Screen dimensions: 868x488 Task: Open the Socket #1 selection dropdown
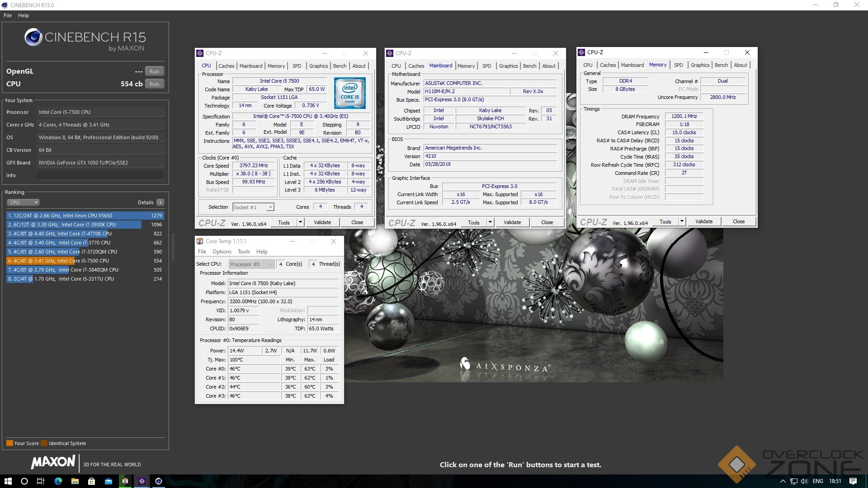(253, 207)
